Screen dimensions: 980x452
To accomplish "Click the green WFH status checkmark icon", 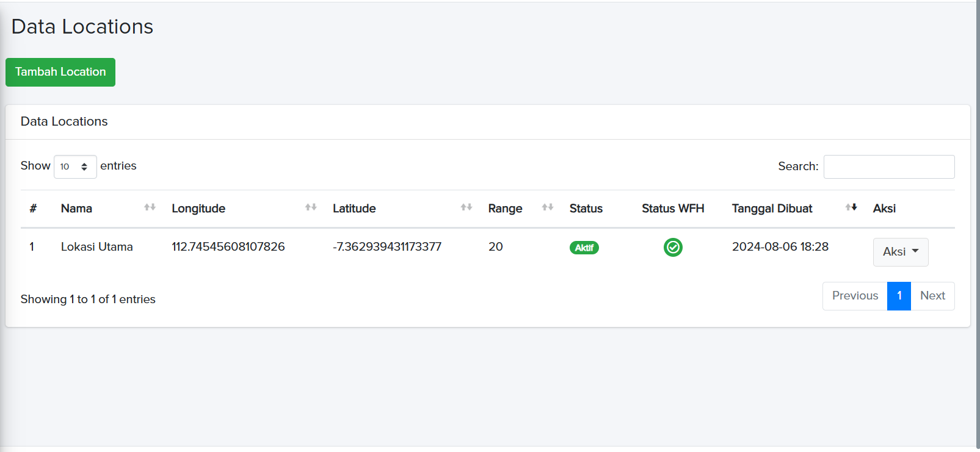I will 673,247.
